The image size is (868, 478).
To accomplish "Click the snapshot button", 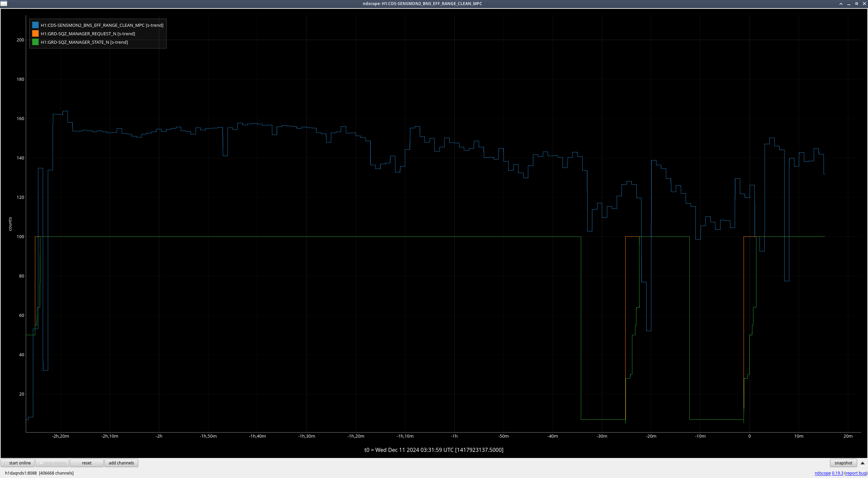I will [843, 463].
